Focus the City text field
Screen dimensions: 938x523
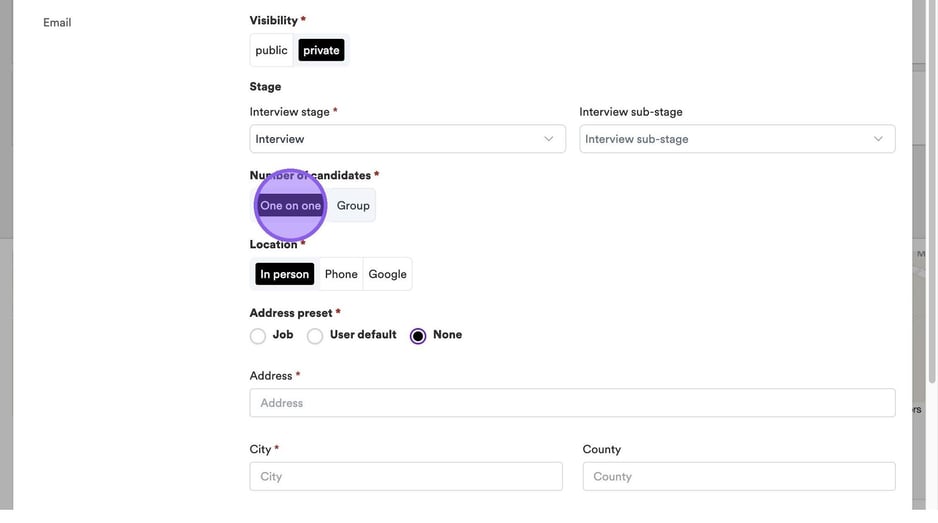pyautogui.click(x=406, y=477)
